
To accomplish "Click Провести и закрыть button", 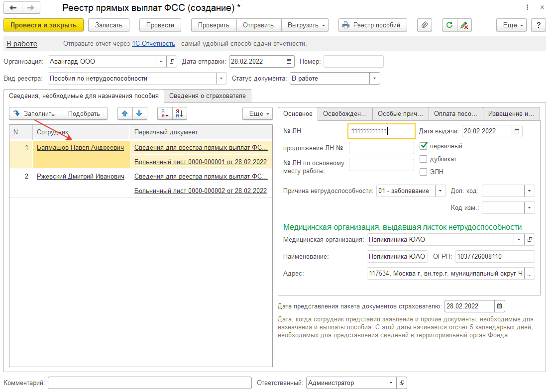I will pyautogui.click(x=43, y=25).
